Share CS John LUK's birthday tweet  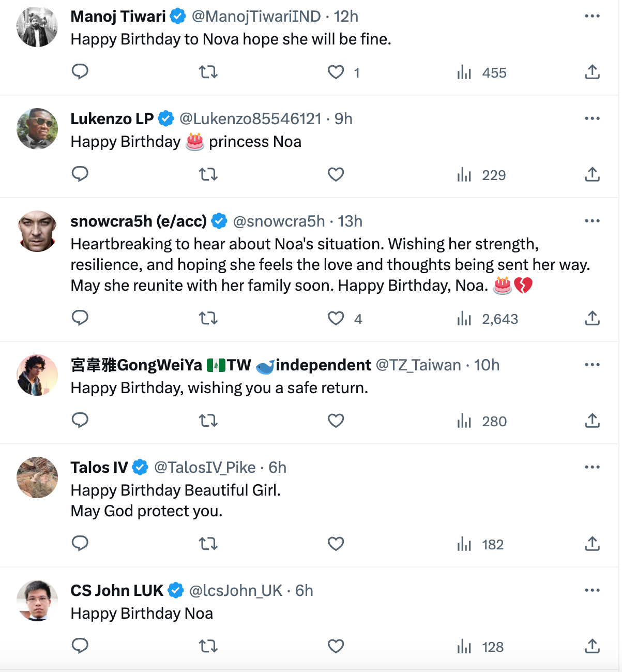click(592, 646)
